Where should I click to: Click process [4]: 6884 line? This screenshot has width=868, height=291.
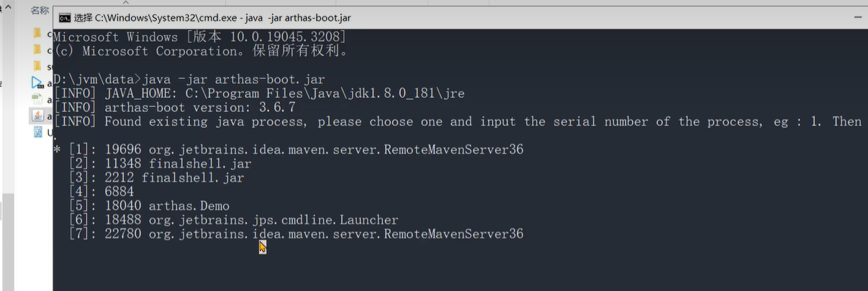click(101, 192)
